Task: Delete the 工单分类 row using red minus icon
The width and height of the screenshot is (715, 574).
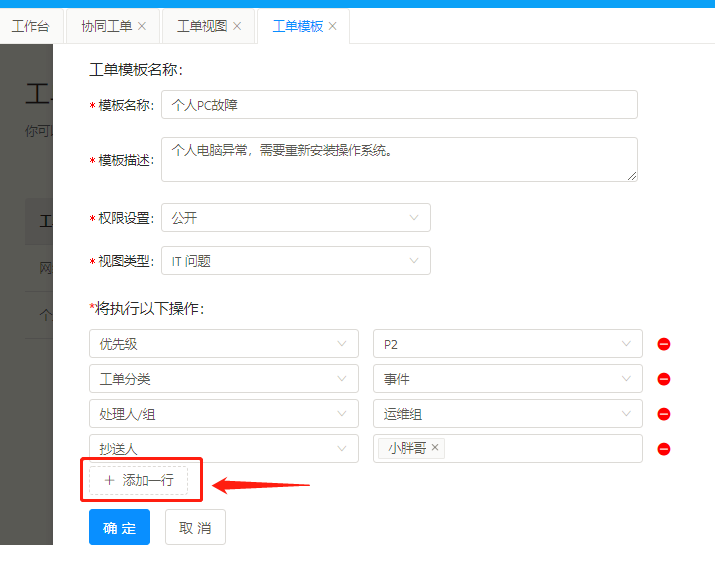Action: tap(663, 379)
